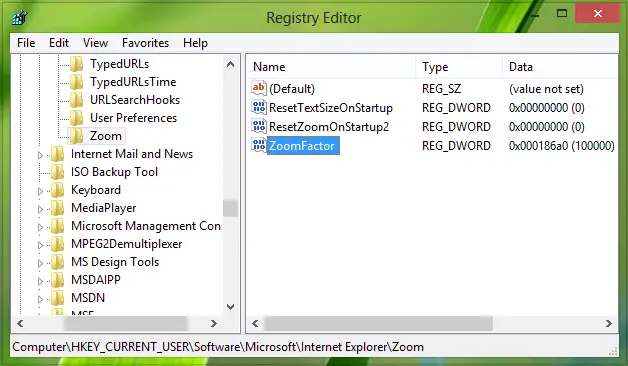Select the ISO Backup Tool key
The image size is (628, 366).
(x=115, y=172)
